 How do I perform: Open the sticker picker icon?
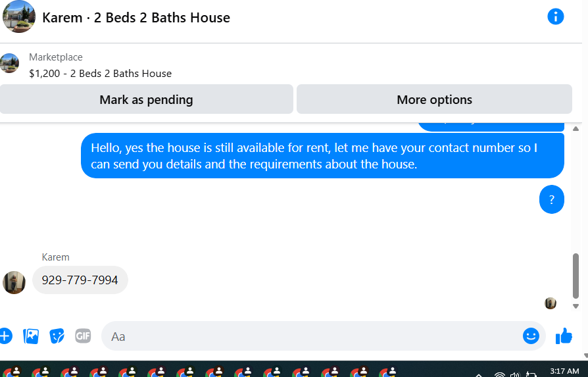57,336
